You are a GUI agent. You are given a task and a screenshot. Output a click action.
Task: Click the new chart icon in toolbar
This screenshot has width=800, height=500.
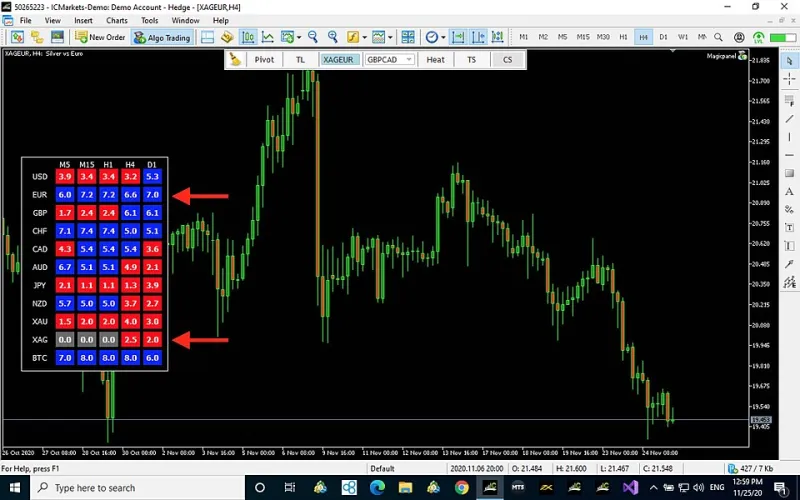pyautogui.click(x=17, y=37)
